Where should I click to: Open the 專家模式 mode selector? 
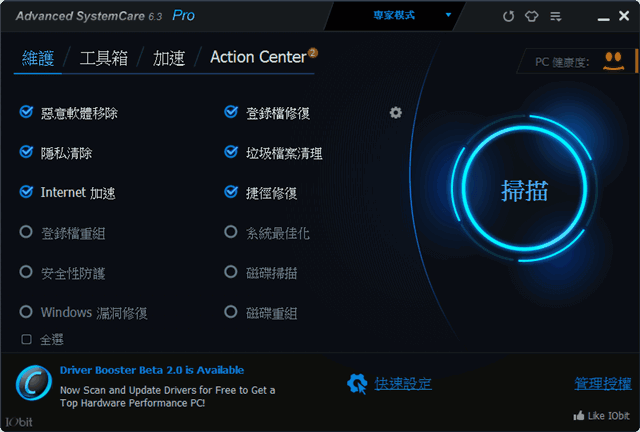394,16
